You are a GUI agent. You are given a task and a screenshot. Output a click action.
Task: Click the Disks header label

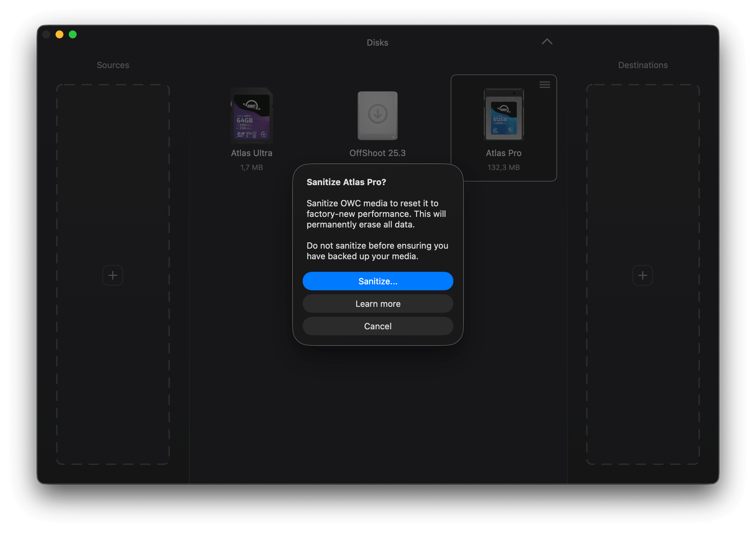click(377, 43)
